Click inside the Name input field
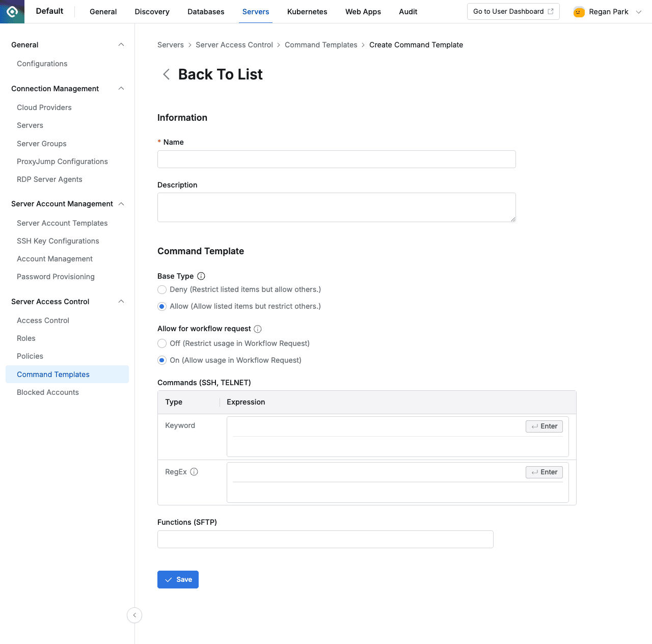 336,159
